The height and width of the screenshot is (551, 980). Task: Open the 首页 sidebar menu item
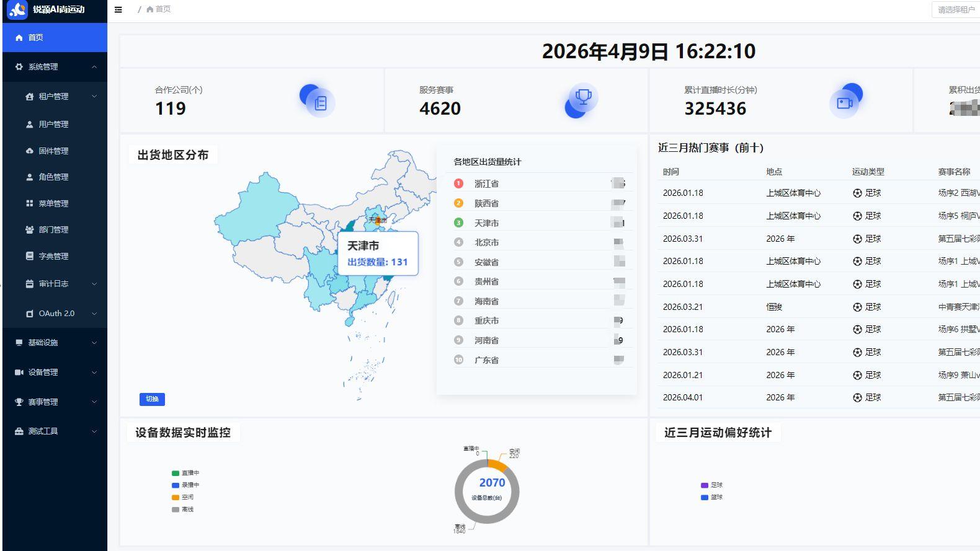pyautogui.click(x=55, y=38)
